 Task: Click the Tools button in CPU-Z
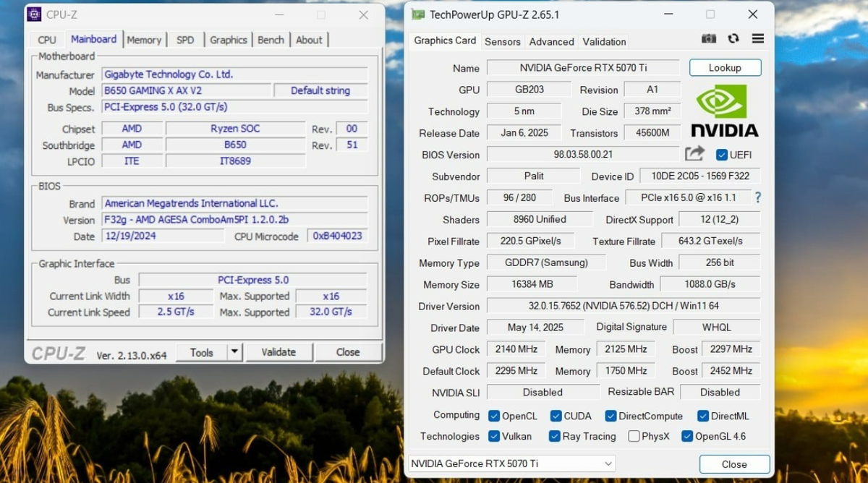pyautogui.click(x=202, y=352)
